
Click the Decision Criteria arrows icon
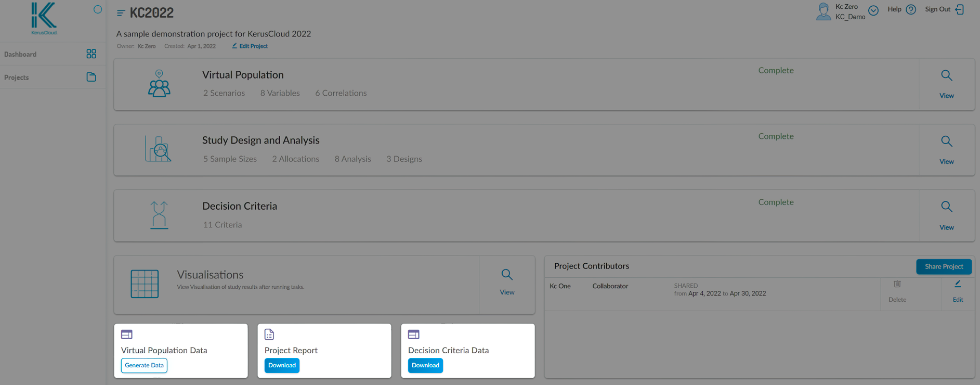159,215
